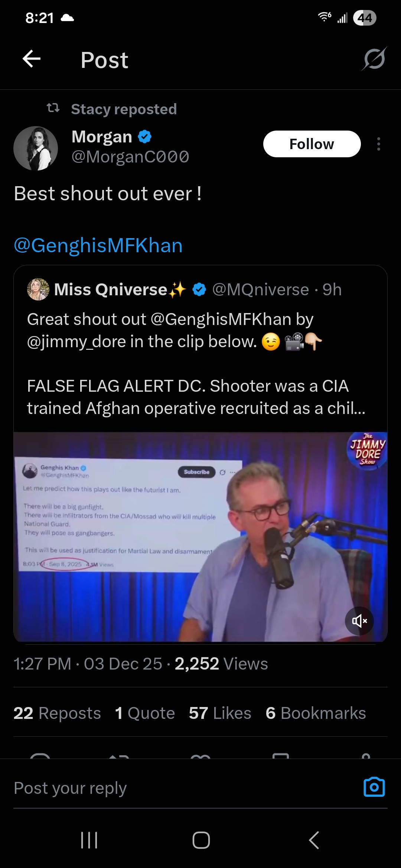401x868 pixels.
Task: Open the @GenghisMFKhan mention link
Action: click(x=98, y=246)
